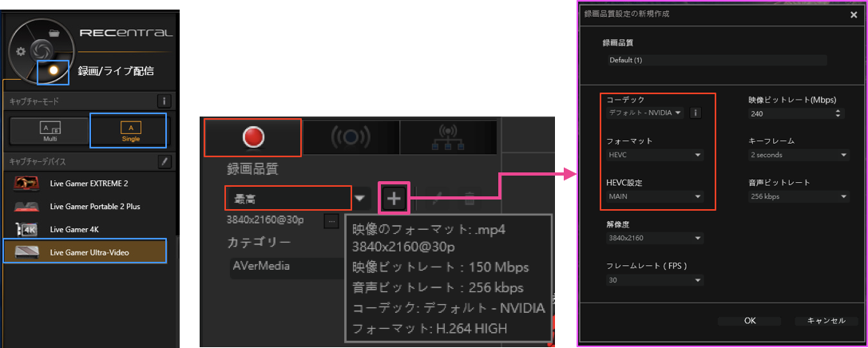Choose Multi capture mode
This screenshot has height=348, width=868.
pos(50,132)
